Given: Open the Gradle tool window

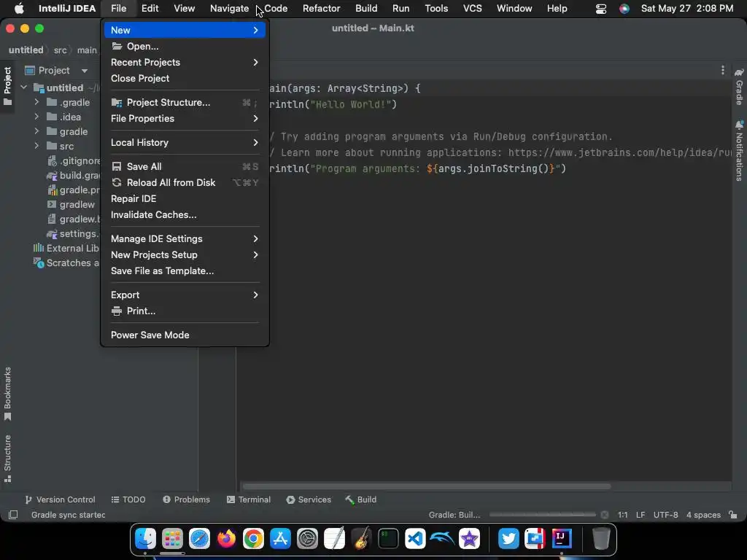Looking at the screenshot, I should click(739, 87).
